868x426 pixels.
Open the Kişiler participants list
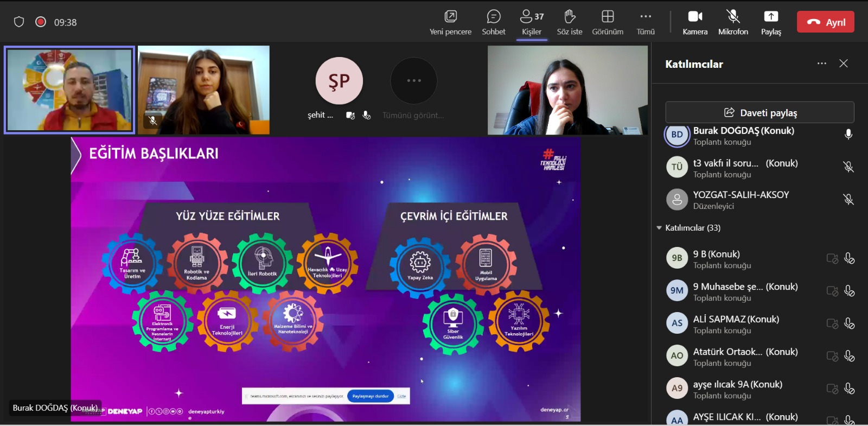(x=531, y=22)
